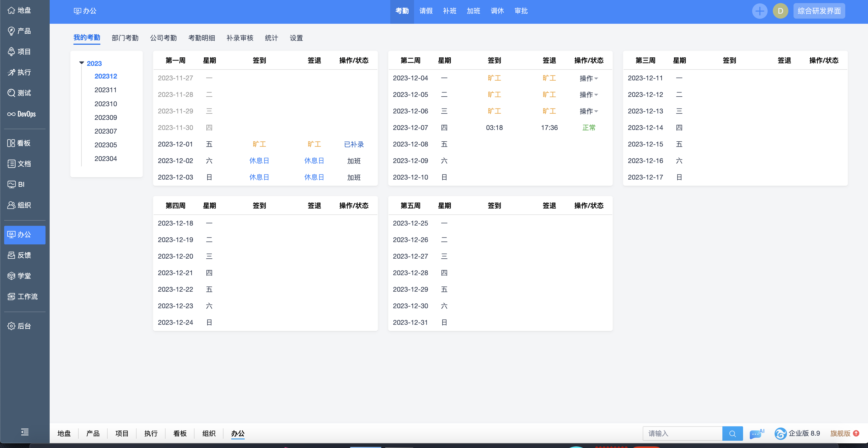Click 旷工 sign-in for 2023-12-04
The height and width of the screenshot is (448, 868).
494,78
